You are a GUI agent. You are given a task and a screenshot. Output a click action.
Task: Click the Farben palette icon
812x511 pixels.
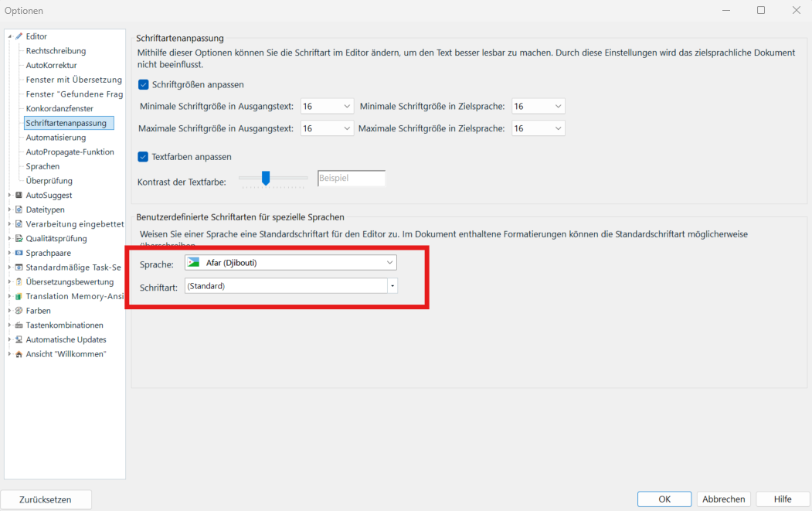(19, 311)
